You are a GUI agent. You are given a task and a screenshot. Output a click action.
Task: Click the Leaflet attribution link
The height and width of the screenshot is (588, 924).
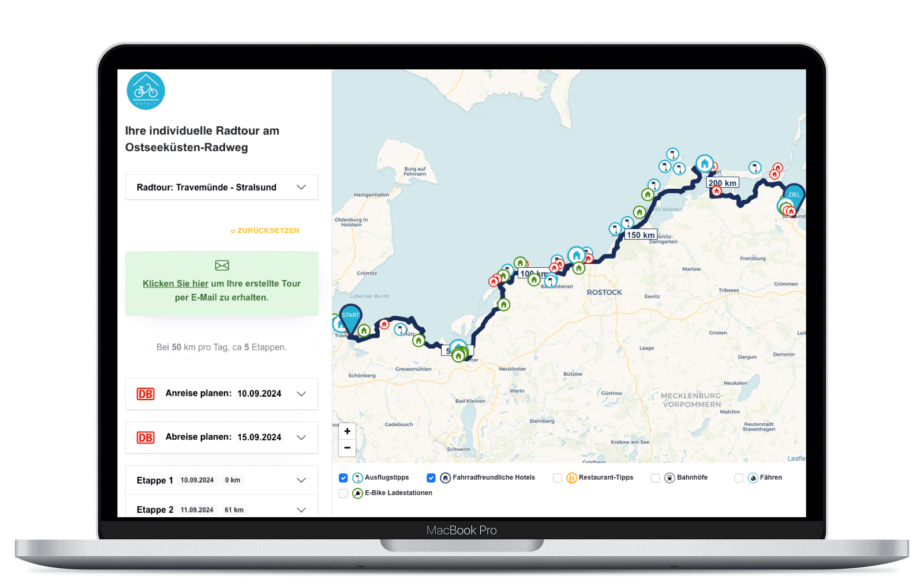[x=796, y=458]
